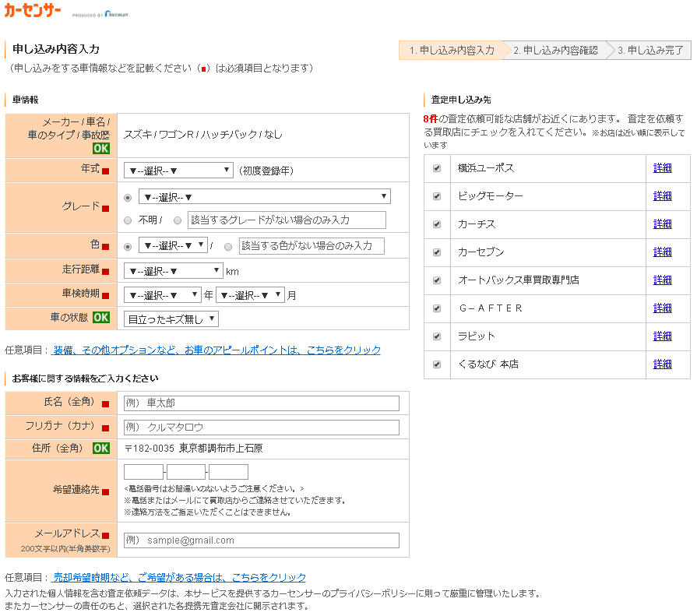
Task: Click the カーセンサー logo
Action: (x=33, y=10)
